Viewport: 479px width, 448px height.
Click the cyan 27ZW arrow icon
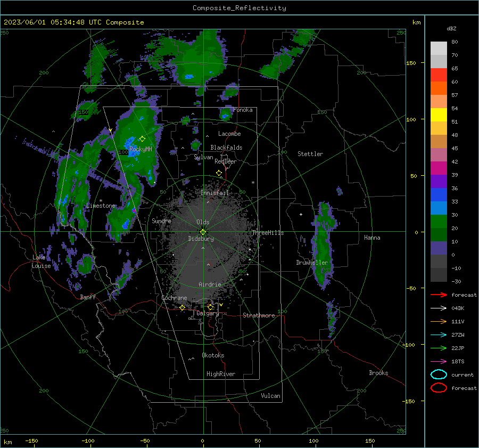coord(439,335)
